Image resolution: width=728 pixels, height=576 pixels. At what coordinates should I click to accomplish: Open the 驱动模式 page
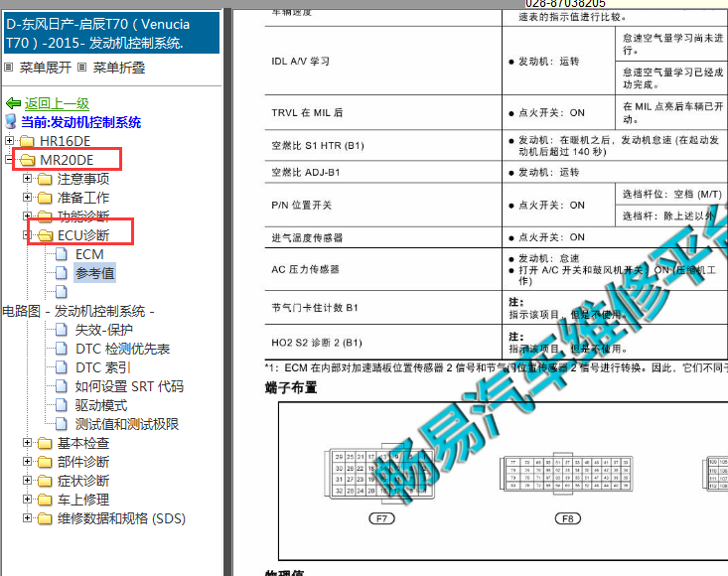(101, 405)
